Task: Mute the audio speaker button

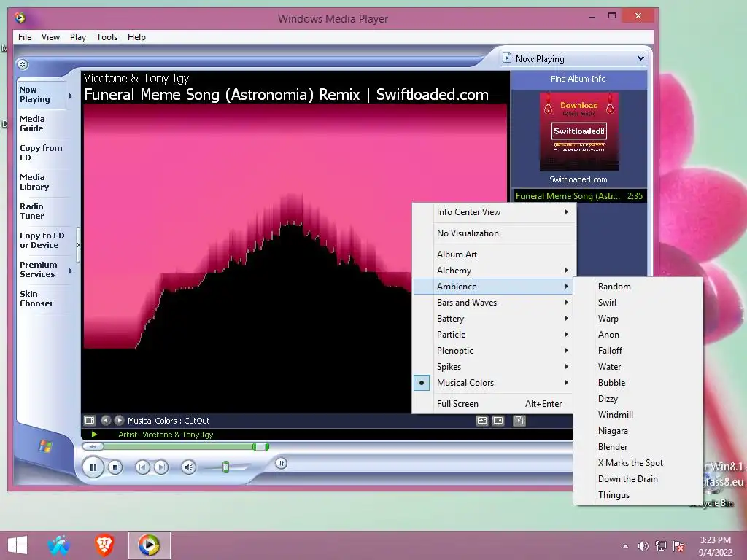Action: coord(189,467)
